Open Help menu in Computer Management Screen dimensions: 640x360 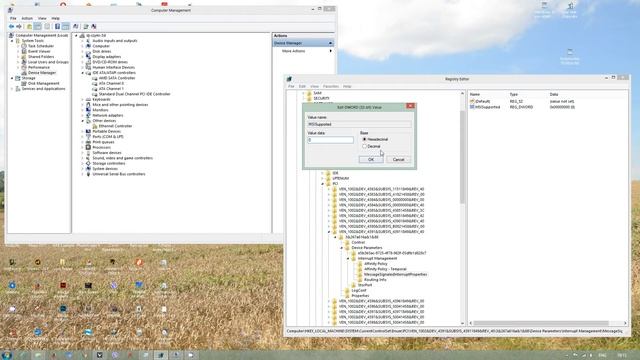tap(55, 18)
